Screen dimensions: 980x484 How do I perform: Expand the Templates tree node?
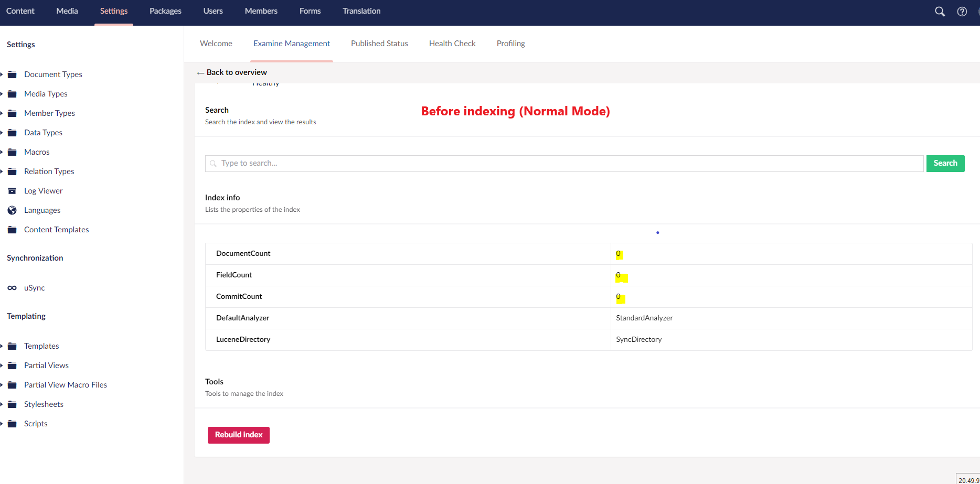(x=3, y=346)
